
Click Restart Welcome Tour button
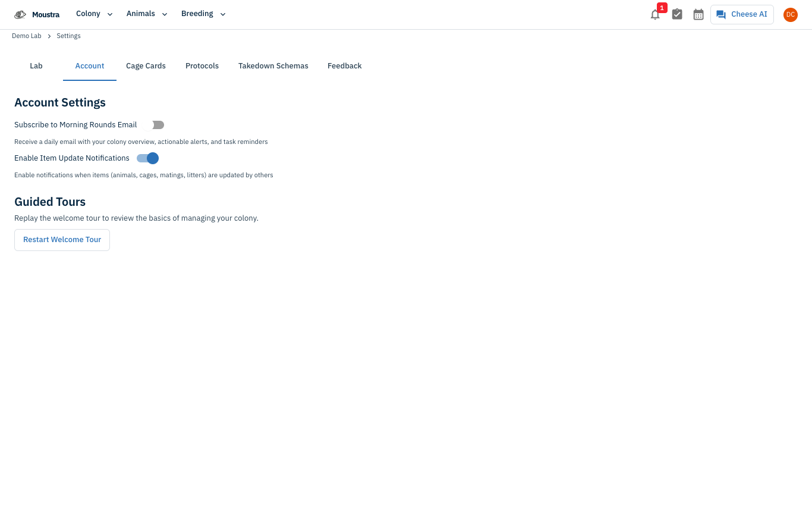(x=62, y=240)
